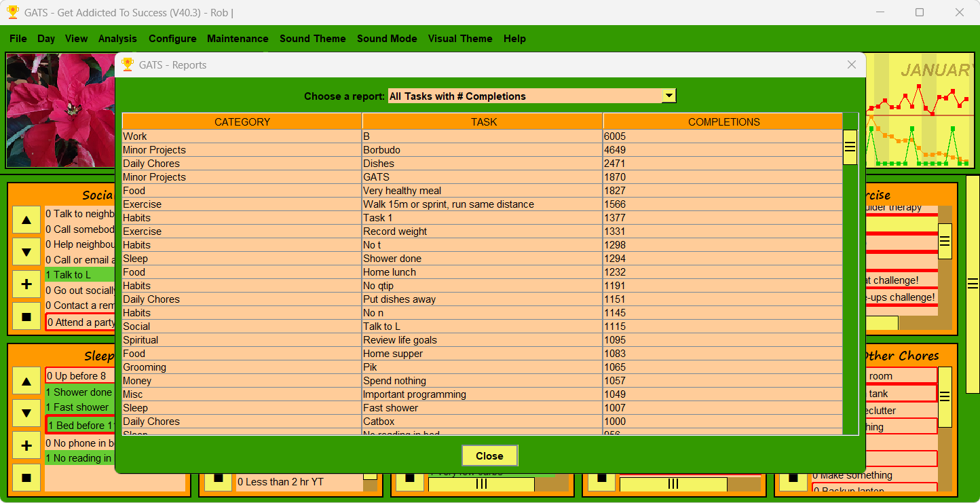Click the 'All Tasks with # Completions' combo box

(x=524, y=96)
